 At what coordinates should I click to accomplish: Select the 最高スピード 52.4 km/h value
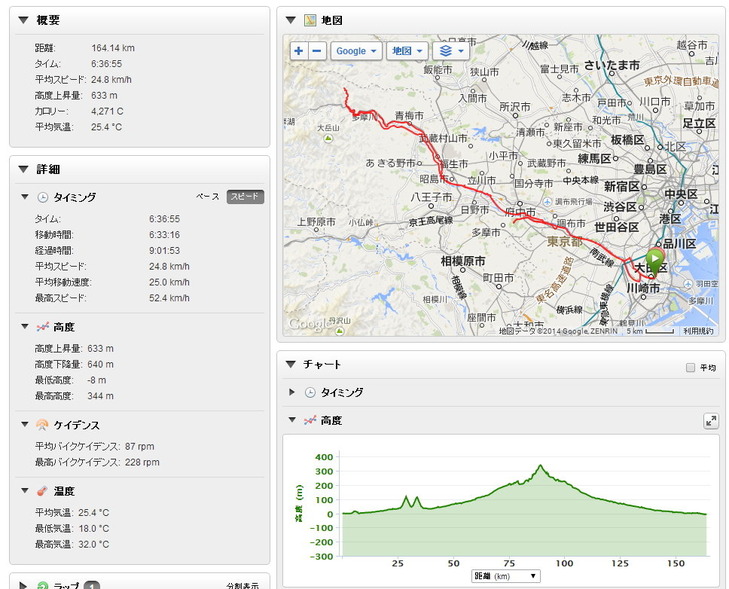click(169, 298)
